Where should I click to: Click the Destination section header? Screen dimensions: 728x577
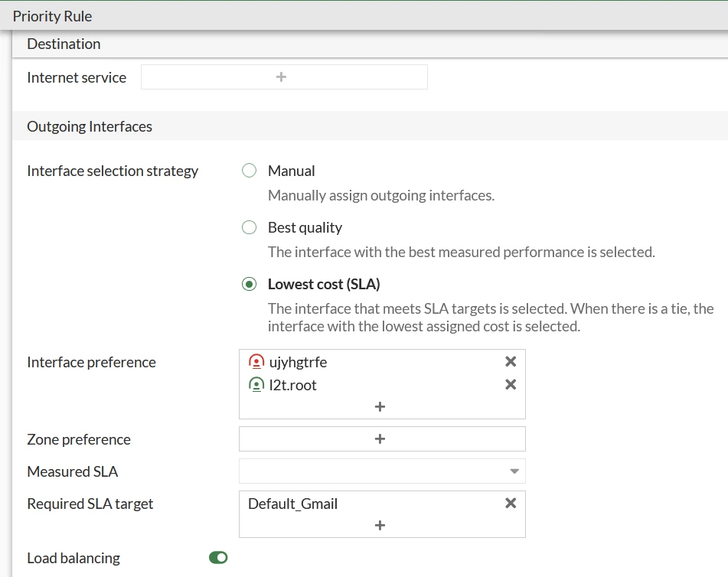click(64, 44)
